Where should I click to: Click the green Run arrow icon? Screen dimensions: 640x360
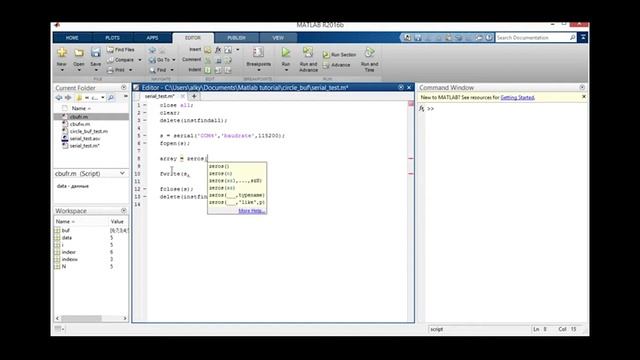click(286, 52)
